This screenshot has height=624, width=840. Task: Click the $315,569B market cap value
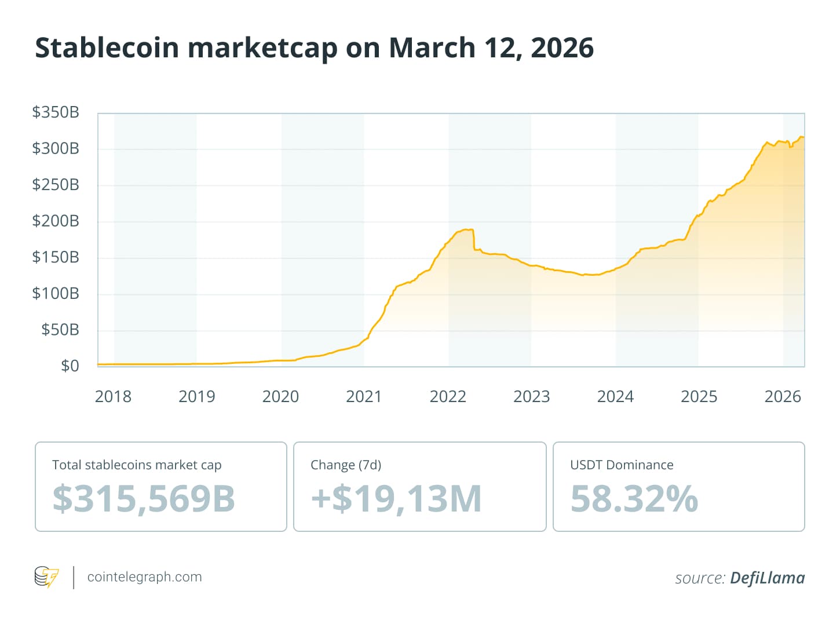pos(144,499)
